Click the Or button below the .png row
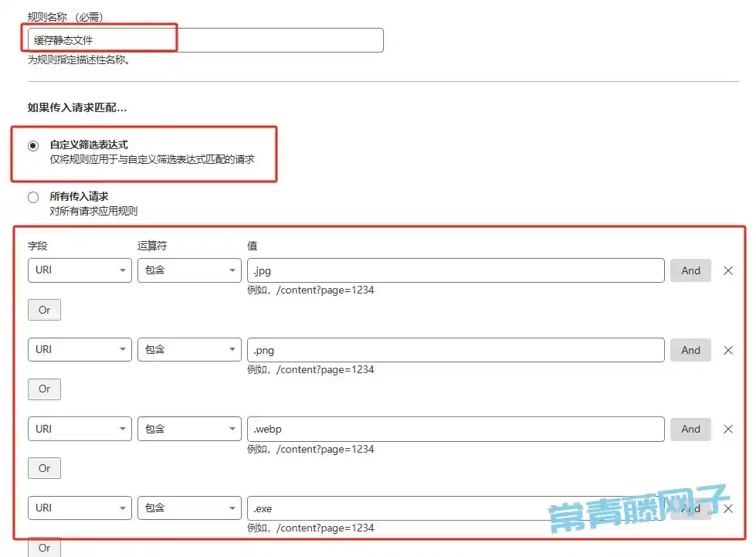Viewport: 756px width, 557px height. 44,389
